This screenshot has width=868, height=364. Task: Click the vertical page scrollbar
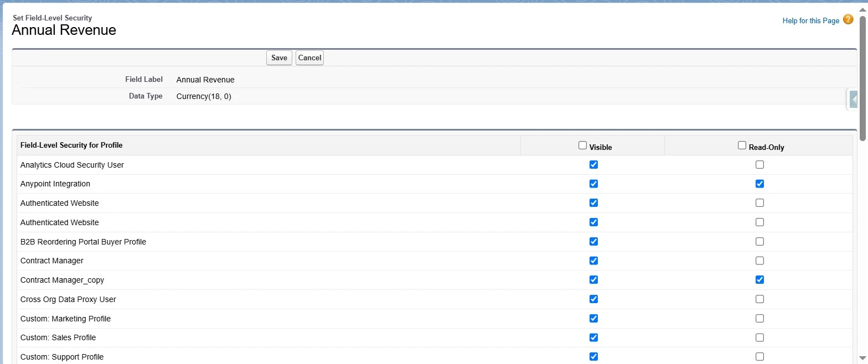point(863,166)
